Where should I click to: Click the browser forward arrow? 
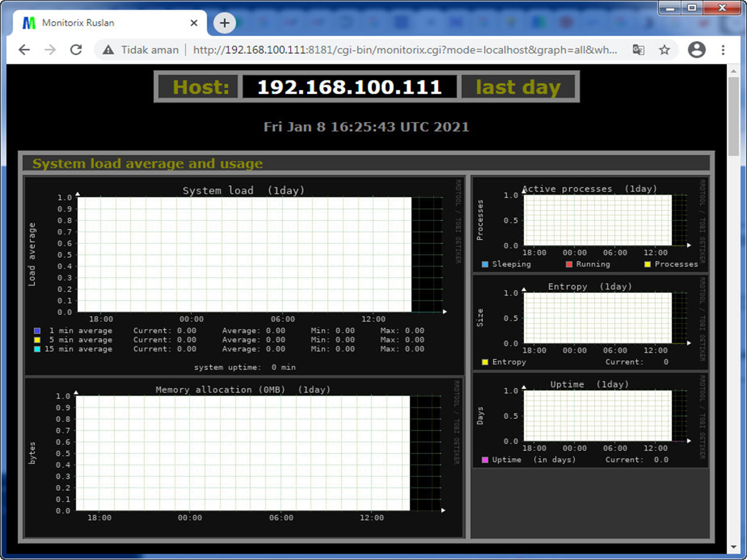click(50, 50)
